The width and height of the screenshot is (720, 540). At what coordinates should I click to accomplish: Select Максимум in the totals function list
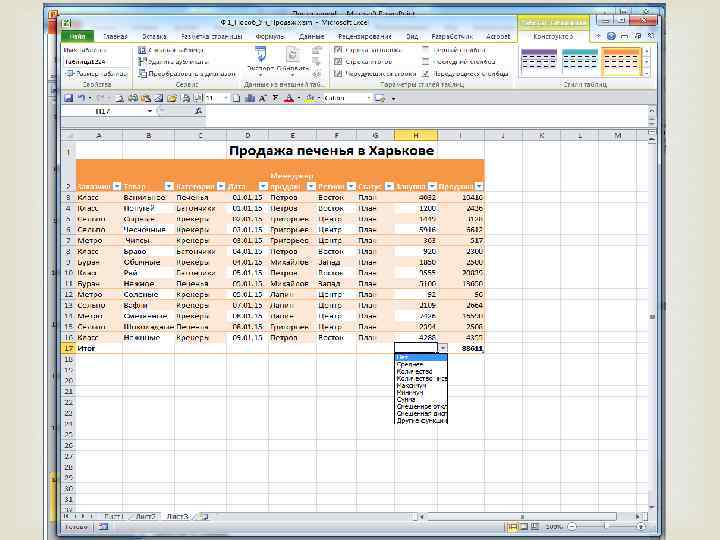[x=421, y=385]
